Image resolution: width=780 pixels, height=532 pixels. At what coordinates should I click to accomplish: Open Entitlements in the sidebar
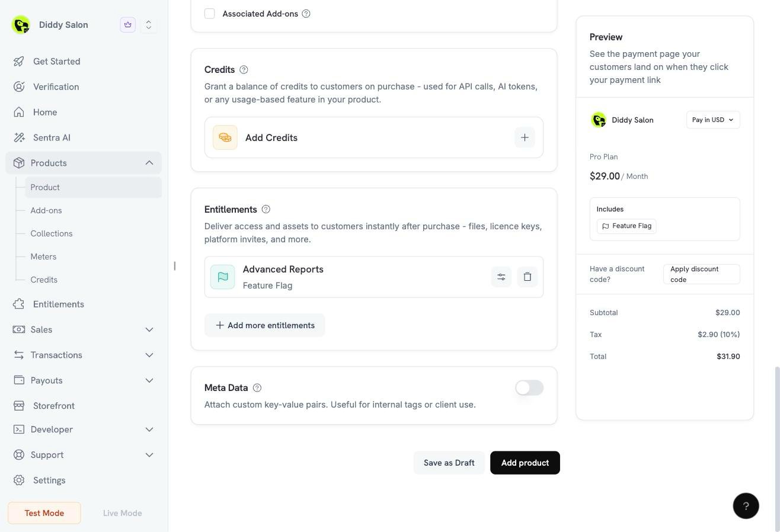[84, 305]
